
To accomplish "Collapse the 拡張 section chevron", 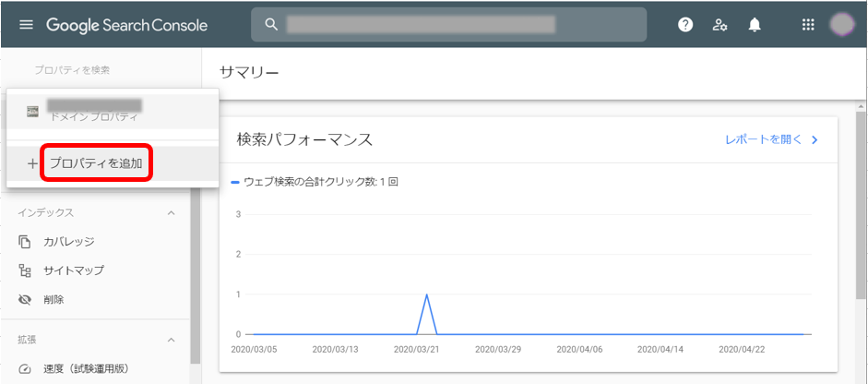I will click(171, 340).
